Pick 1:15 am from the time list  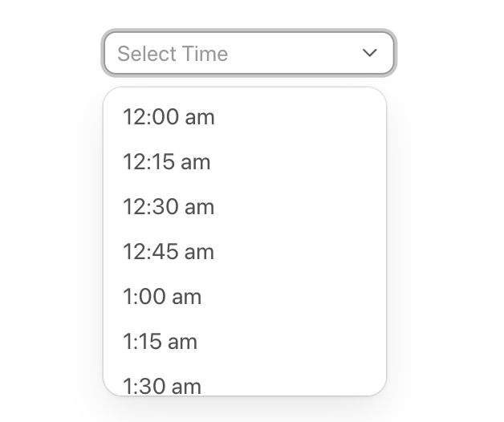pyautogui.click(x=160, y=342)
